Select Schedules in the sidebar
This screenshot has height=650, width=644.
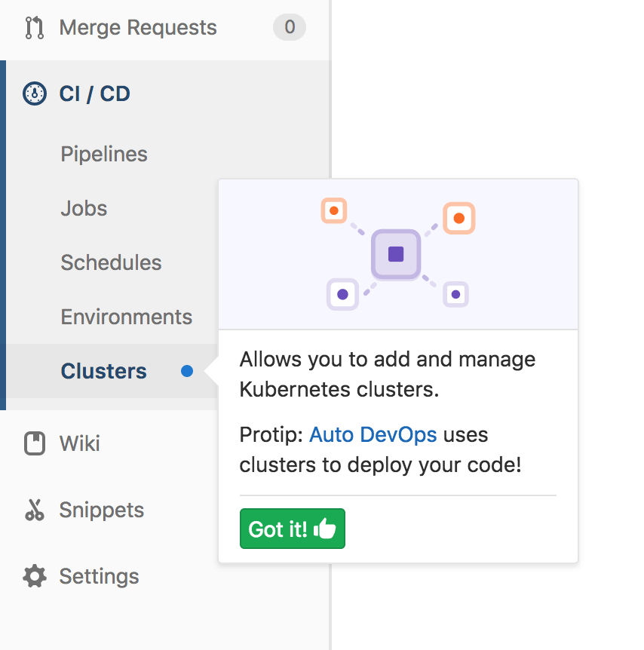pos(111,262)
